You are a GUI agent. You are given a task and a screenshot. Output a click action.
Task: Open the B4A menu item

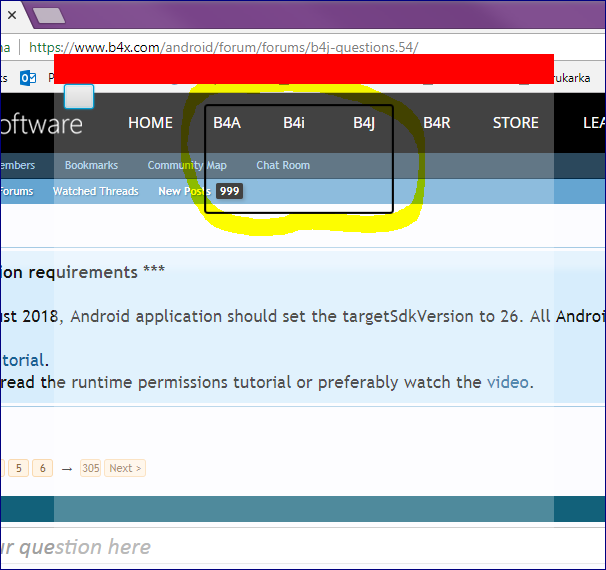click(x=227, y=123)
